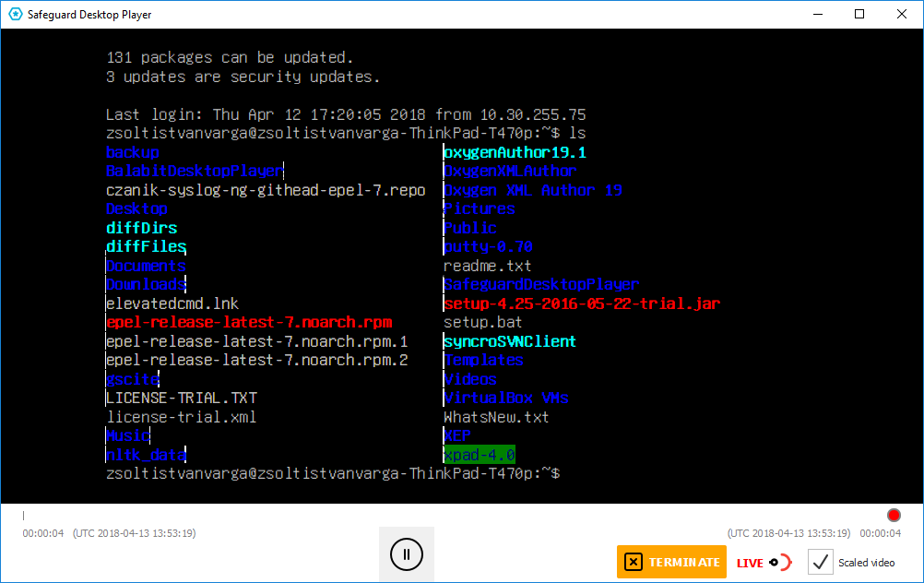Click the X icon inside TERMINATE

633,562
